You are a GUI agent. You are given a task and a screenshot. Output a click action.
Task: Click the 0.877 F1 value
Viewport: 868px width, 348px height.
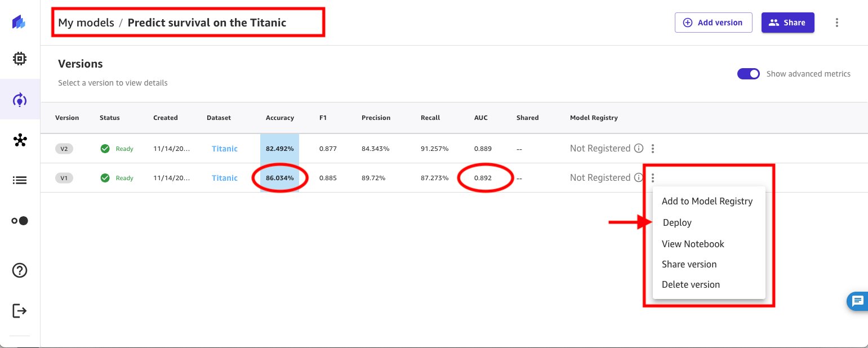click(328, 149)
